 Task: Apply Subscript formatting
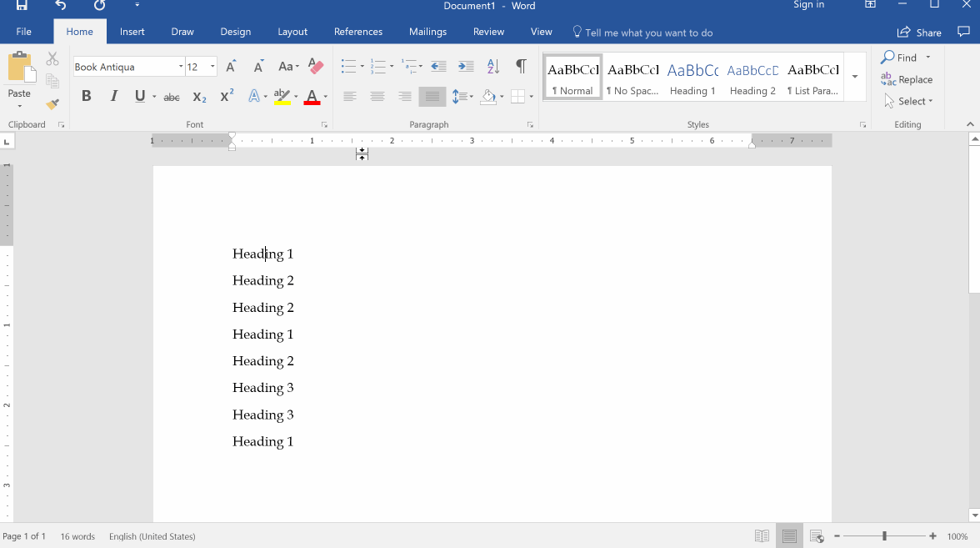click(198, 97)
